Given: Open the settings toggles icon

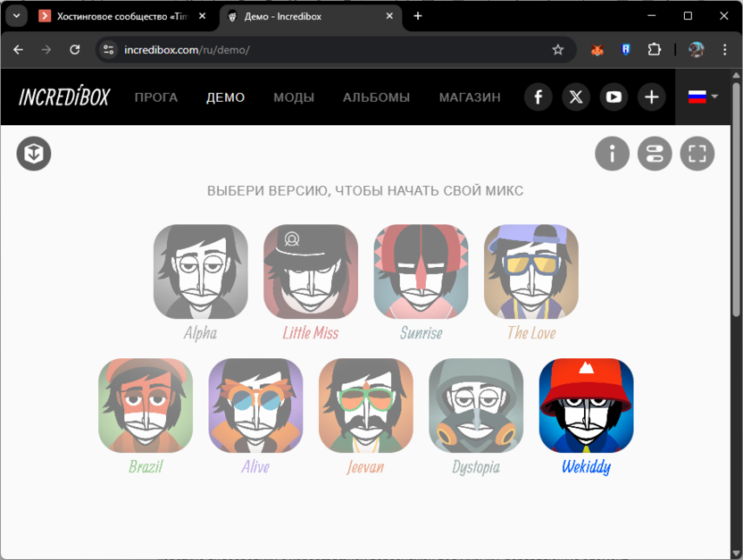Looking at the screenshot, I should 655,154.
